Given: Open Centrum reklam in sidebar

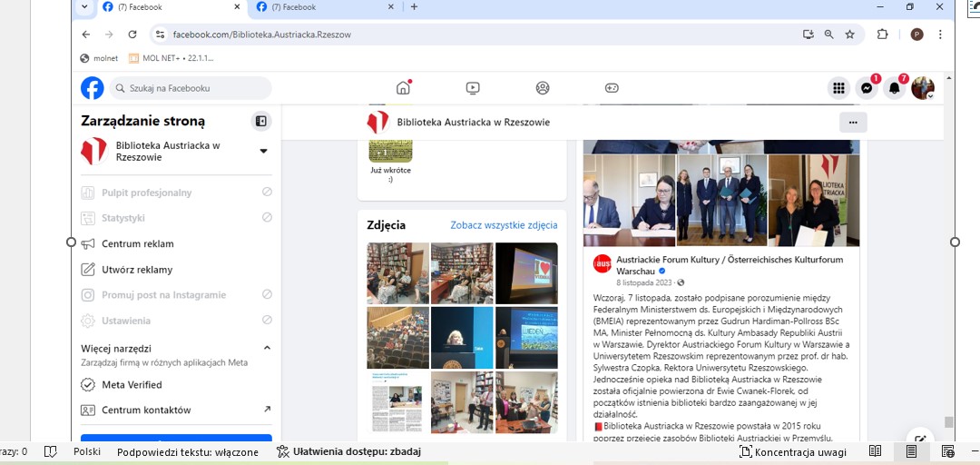Looking at the screenshot, I should pyautogui.click(x=137, y=243).
